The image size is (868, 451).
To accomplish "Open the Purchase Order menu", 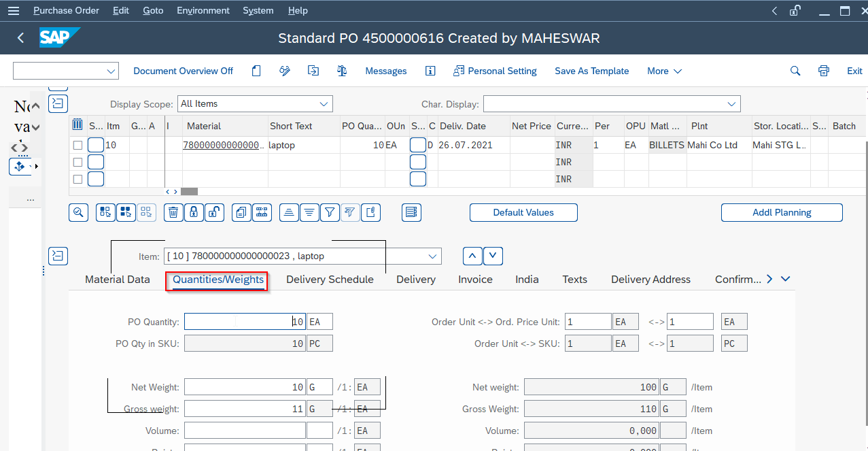I will 66,11.
